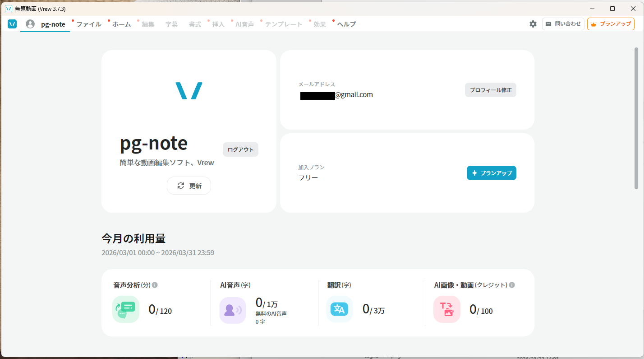Switch to the ホーム tab
The image size is (644, 359).
tap(121, 24)
